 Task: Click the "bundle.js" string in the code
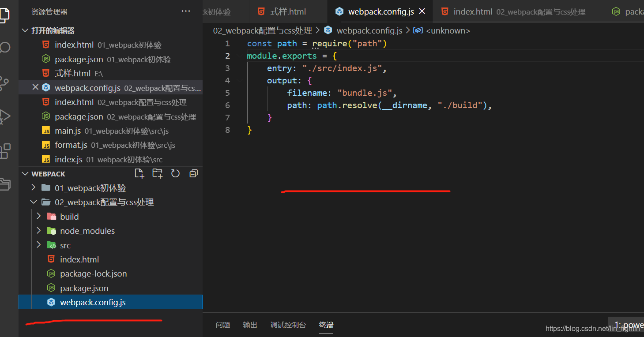click(365, 93)
